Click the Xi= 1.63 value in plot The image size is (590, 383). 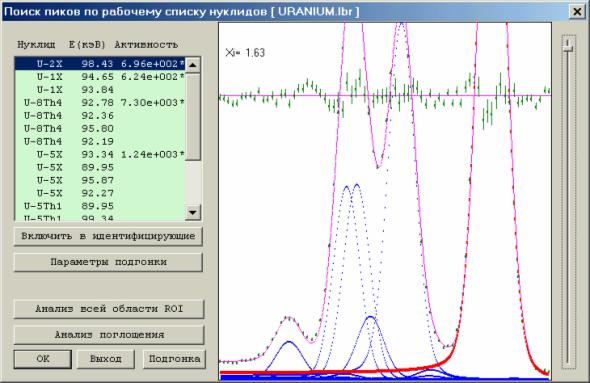(245, 53)
